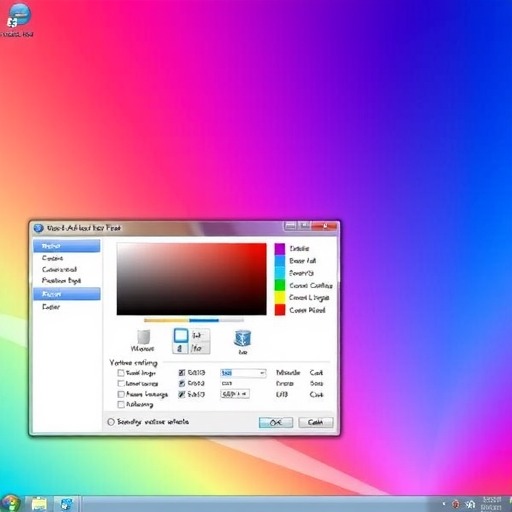Click the label beside the red swatch
The width and height of the screenshot is (512, 512).
click(x=307, y=310)
